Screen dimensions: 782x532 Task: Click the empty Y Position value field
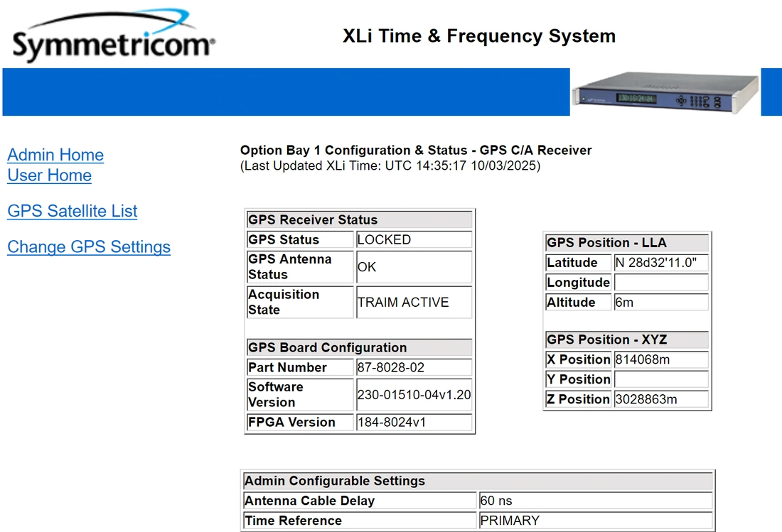[x=661, y=379]
